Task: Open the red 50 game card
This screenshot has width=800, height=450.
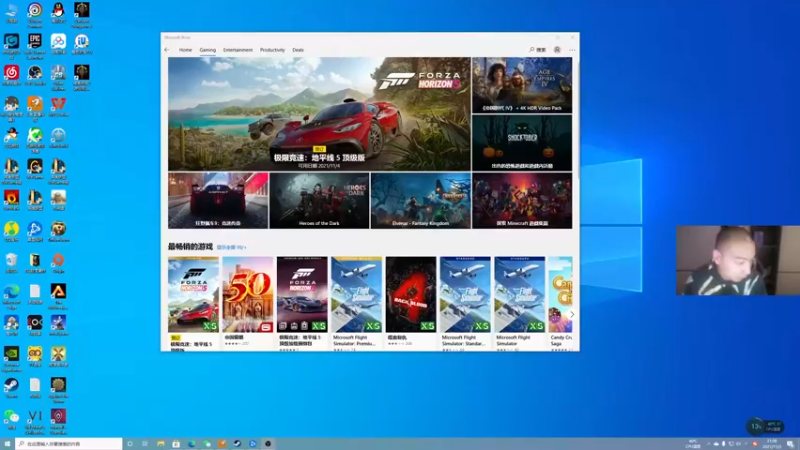Action: 247,302
